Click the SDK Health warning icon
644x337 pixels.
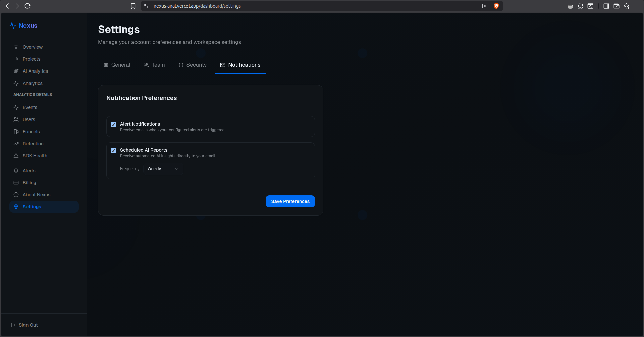[x=16, y=156]
